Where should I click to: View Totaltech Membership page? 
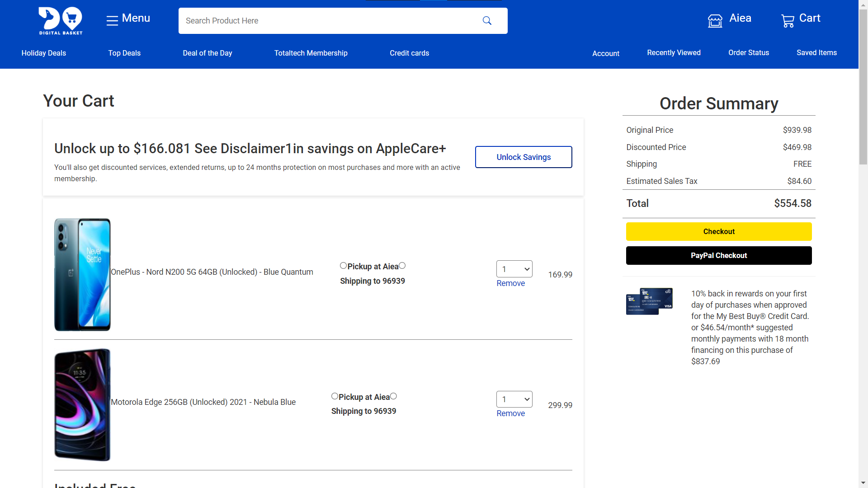pyautogui.click(x=311, y=53)
